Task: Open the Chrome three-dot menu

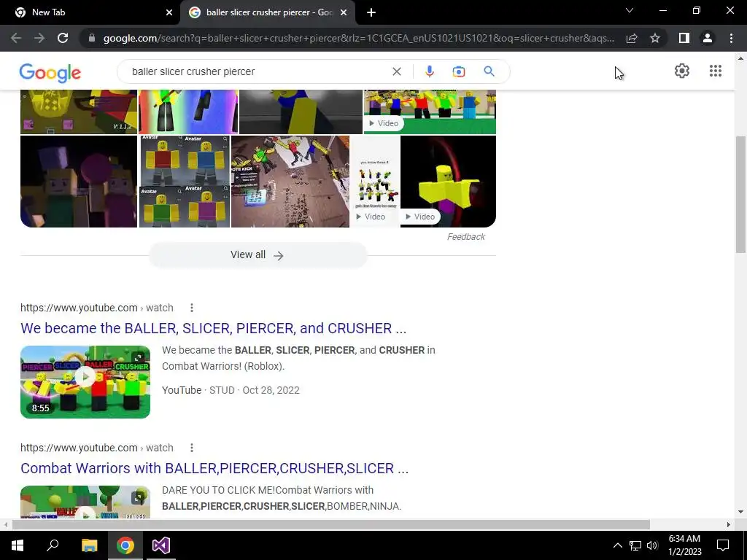Action: [731, 38]
